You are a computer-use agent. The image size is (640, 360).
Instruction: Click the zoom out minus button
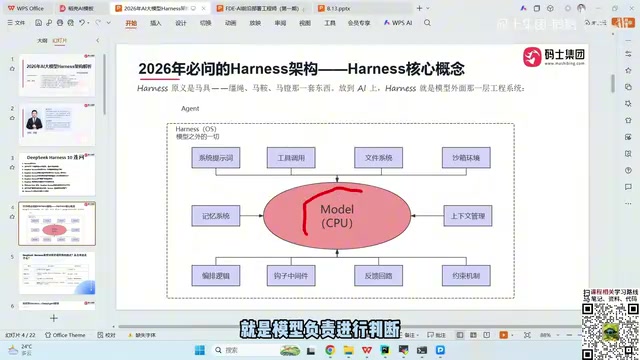[569, 335]
